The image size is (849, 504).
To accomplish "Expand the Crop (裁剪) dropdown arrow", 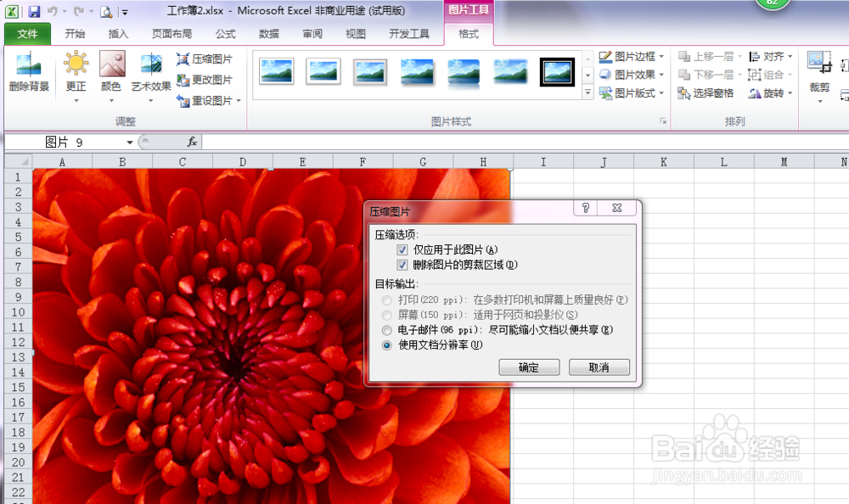I will pos(819,101).
